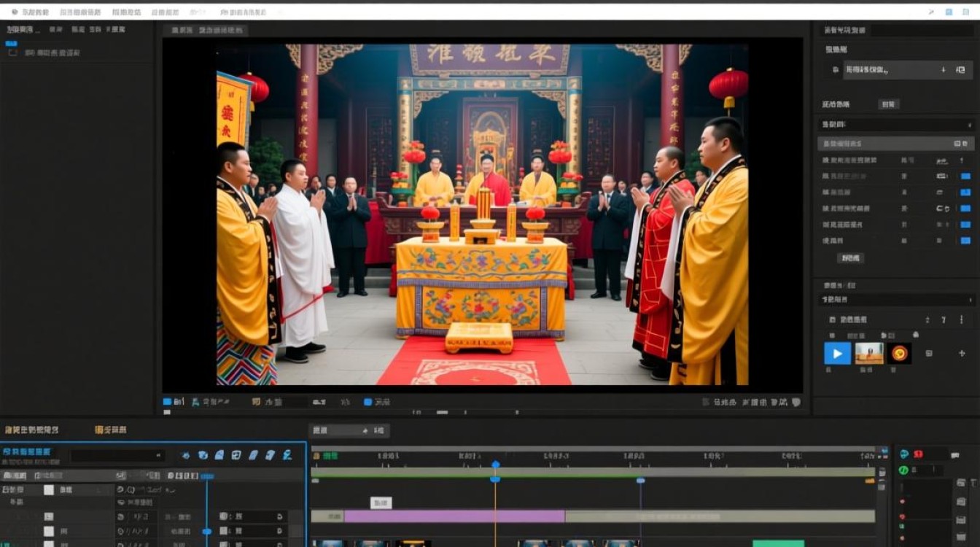Click the search field atop the right panel
This screenshot has height=547, width=980.
point(922,31)
